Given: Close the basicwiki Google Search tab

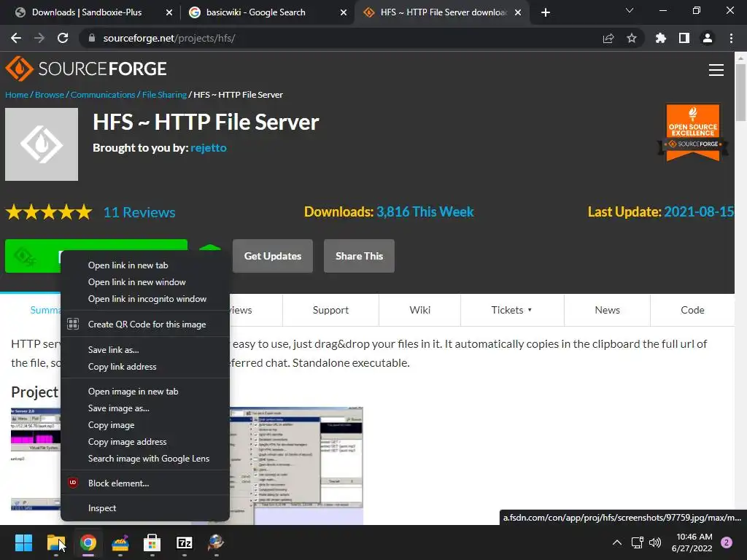Looking at the screenshot, I should (x=344, y=12).
